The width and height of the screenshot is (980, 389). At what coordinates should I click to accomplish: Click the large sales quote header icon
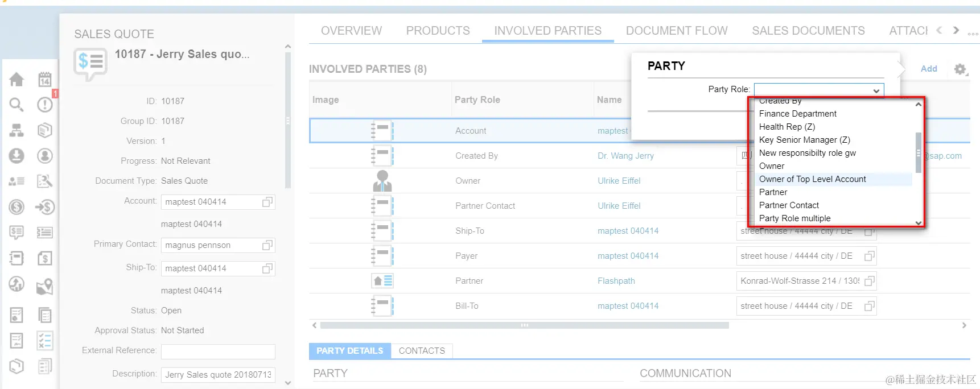click(x=90, y=64)
